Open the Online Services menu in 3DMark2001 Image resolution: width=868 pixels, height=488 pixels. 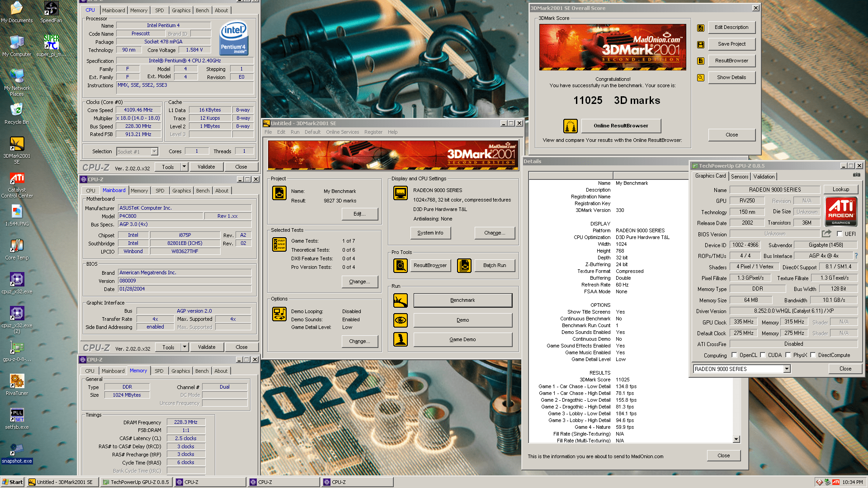tap(342, 132)
